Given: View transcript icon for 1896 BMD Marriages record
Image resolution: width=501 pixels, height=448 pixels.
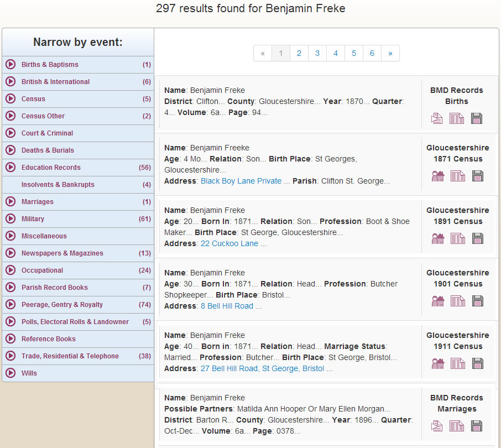Looking at the screenshot, I should coord(437,426).
